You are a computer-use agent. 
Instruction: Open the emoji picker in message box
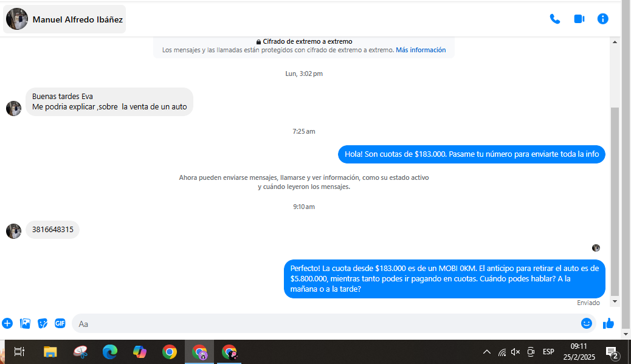586,323
